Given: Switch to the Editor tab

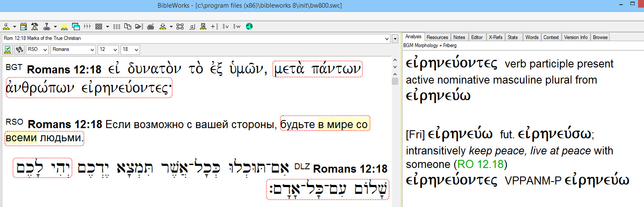Looking at the screenshot, I should pyautogui.click(x=477, y=37).
